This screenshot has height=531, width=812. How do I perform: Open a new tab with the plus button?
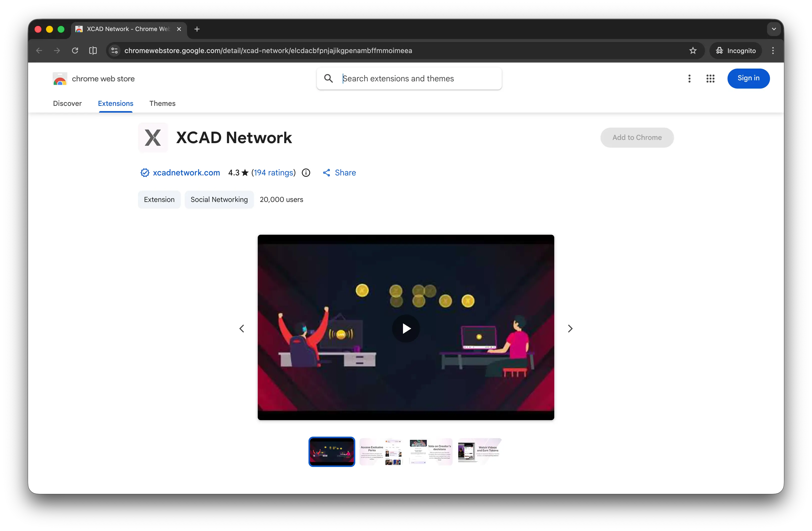[197, 29]
